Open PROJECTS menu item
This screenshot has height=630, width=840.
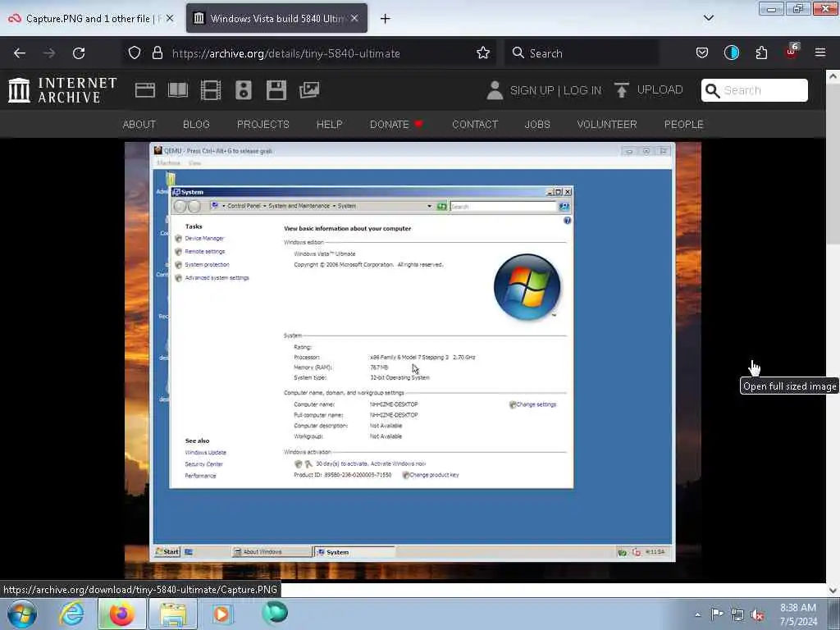click(x=263, y=125)
